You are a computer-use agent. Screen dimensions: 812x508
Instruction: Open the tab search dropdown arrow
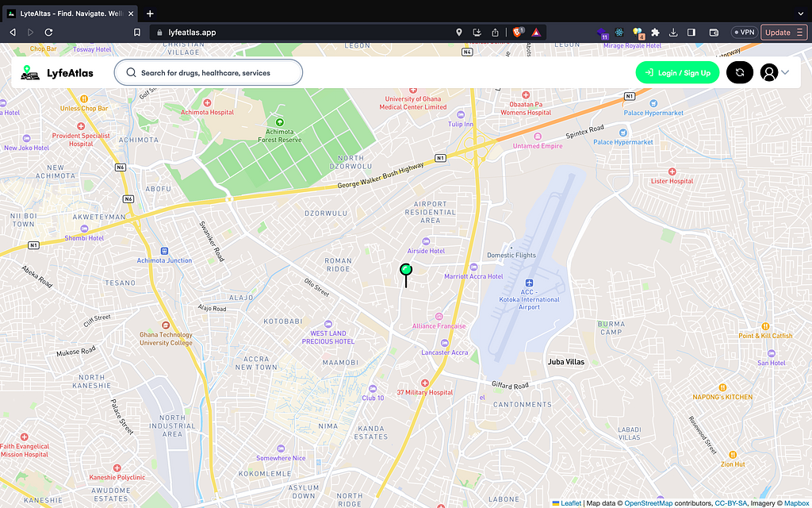(799, 13)
